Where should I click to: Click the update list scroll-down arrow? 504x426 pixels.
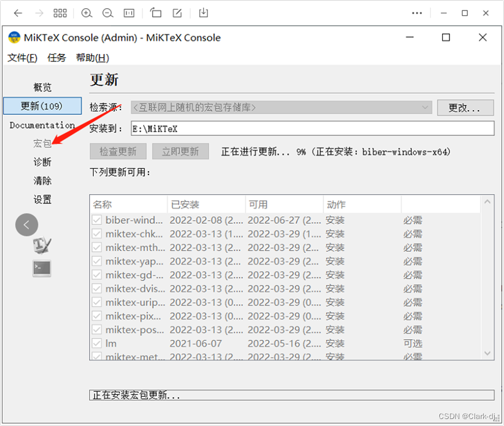click(x=487, y=353)
